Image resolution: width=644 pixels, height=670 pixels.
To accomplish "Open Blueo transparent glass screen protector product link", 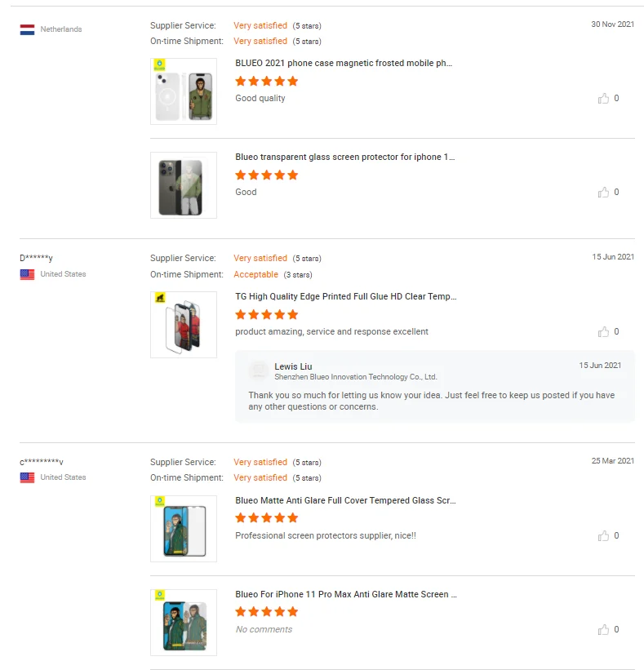I will point(344,157).
